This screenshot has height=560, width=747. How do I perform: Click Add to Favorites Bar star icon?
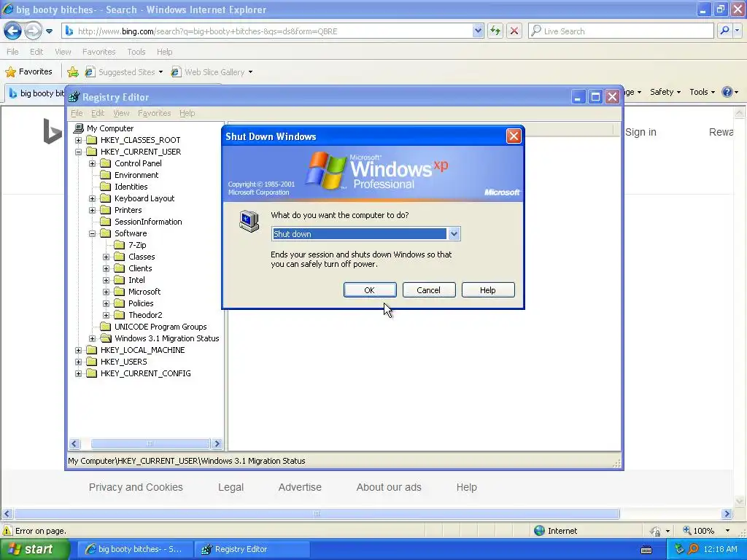tap(73, 72)
